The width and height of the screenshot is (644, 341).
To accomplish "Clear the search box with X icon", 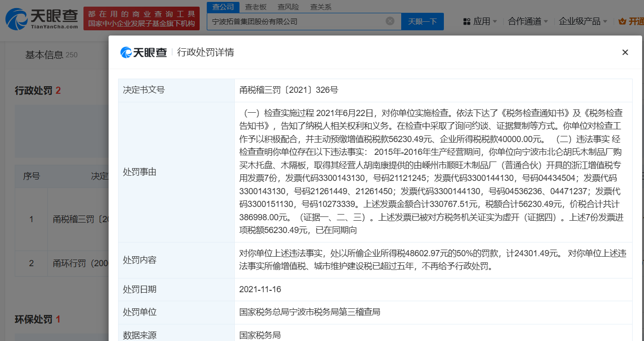I will click(390, 21).
